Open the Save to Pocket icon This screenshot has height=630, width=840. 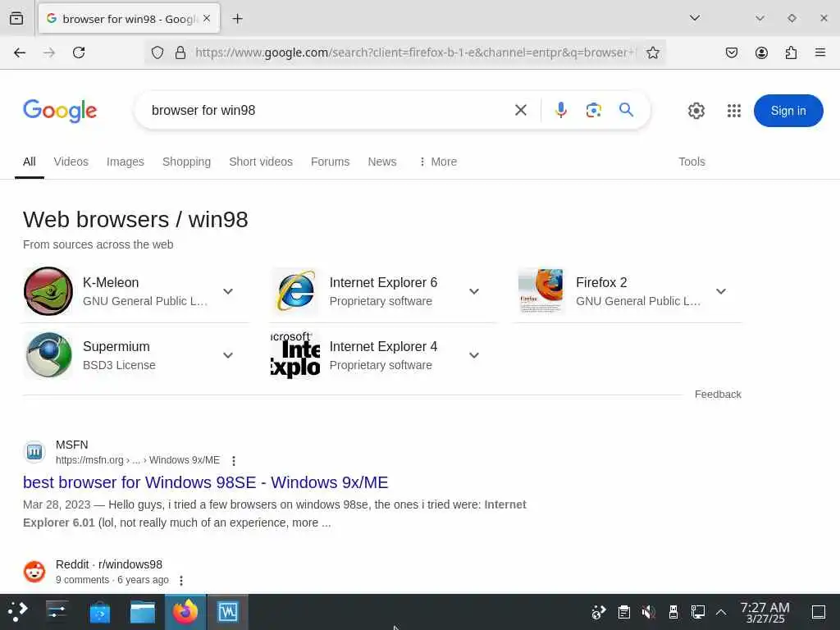pyautogui.click(x=732, y=52)
